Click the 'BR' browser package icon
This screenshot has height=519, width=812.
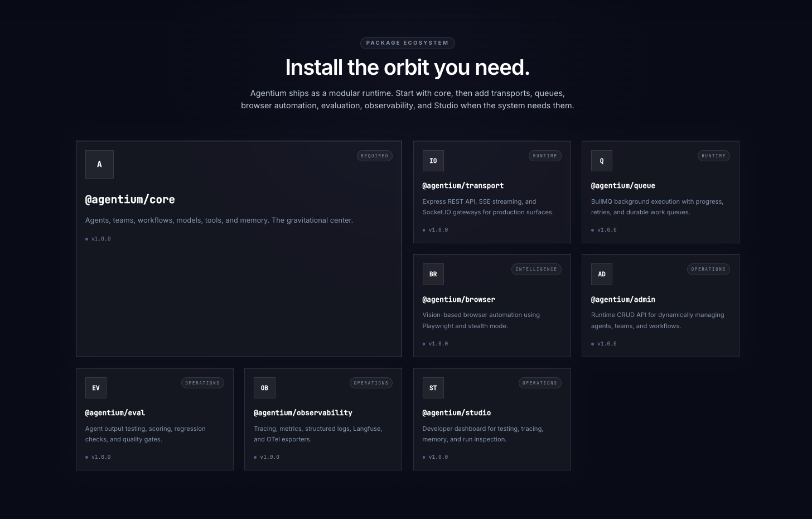(x=433, y=274)
